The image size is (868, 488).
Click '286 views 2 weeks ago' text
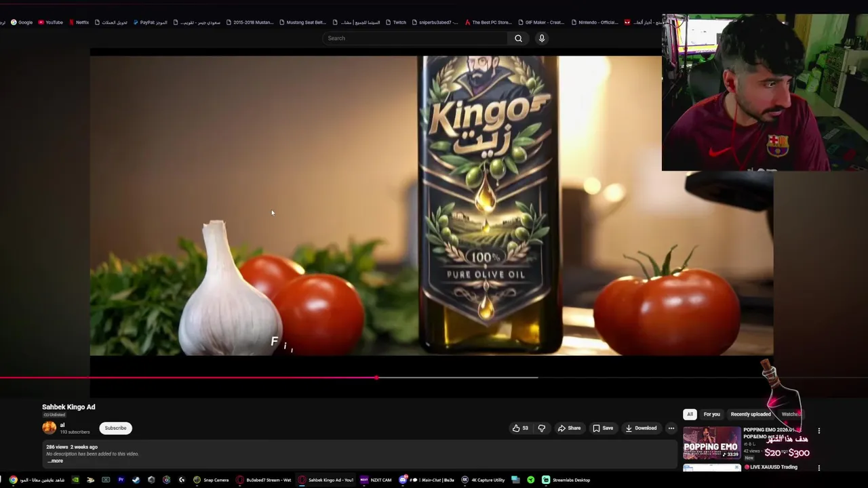(72, 447)
